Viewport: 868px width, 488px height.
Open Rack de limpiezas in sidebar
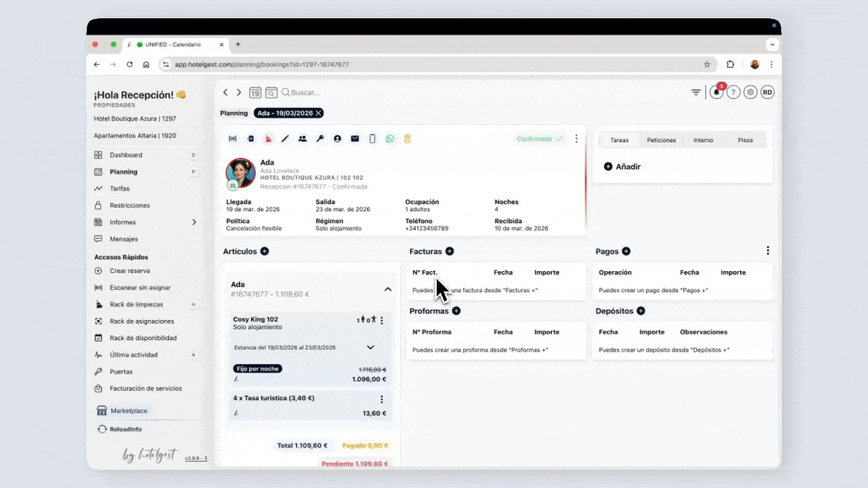pos(136,304)
